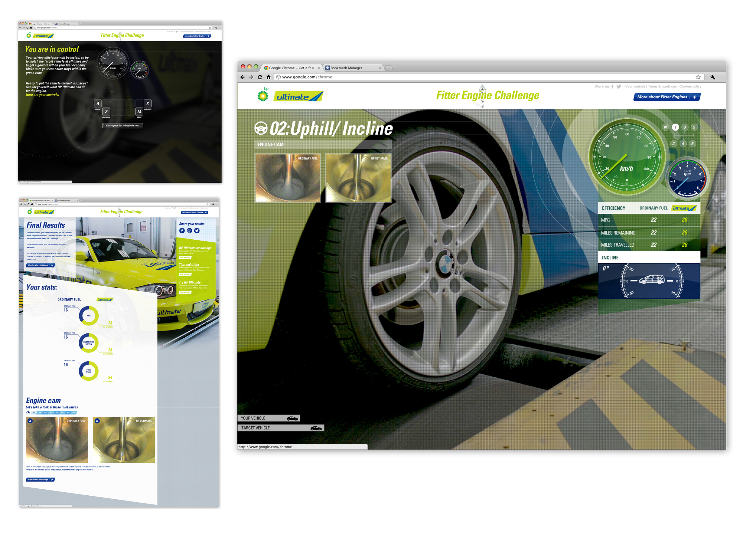Click the BP helios logo in Uphill/Incline window
Image resolution: width=756 pixels, height=535 pixels.
pos(263,96)
